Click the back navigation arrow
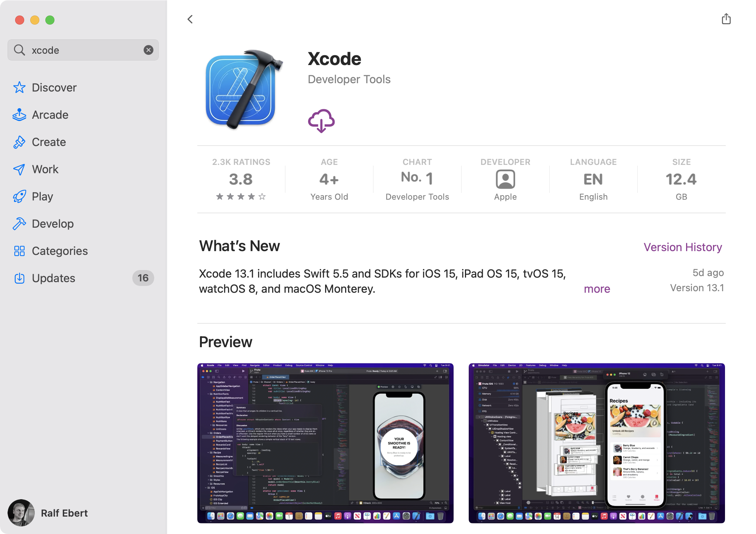756x534 pixels. click(x=189, y=19)
